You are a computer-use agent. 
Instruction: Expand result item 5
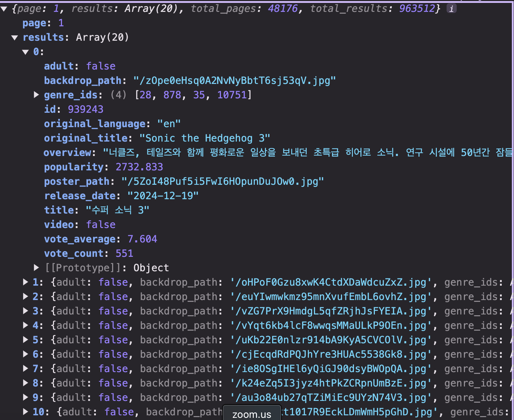click(26, 340)
